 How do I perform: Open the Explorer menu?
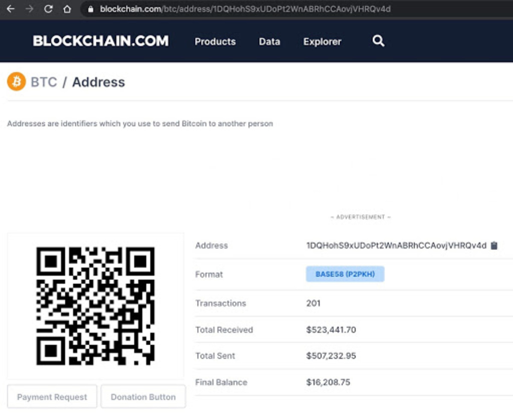322,41
